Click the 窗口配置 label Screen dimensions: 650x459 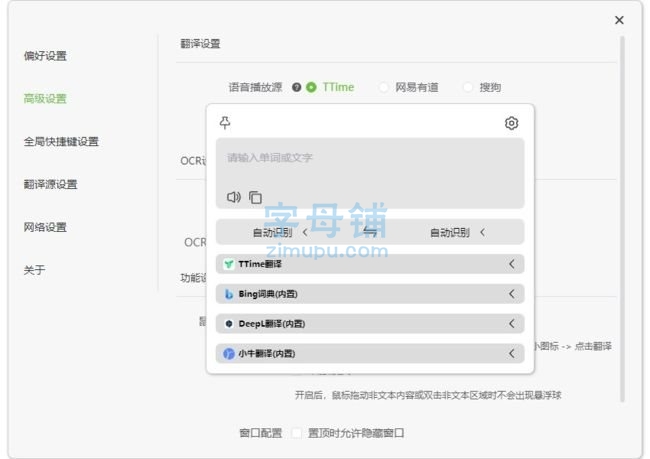click(261, 433)
